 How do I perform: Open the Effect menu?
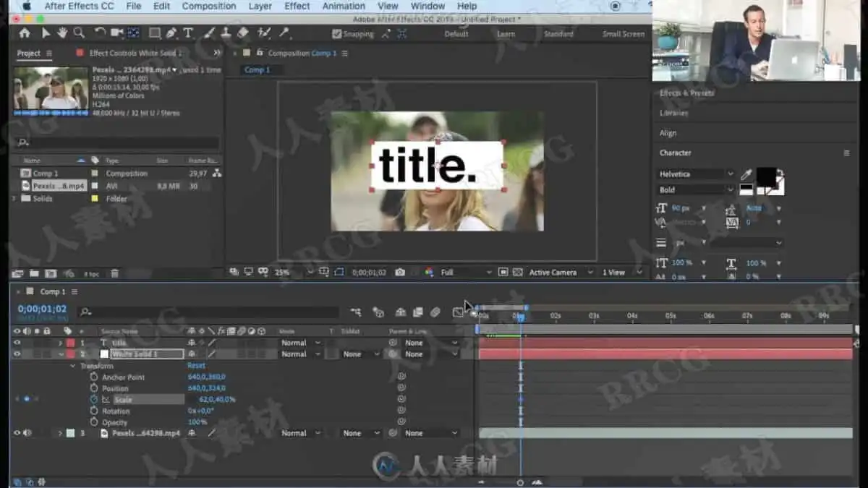pyautogui.click(x=297, y=6)
